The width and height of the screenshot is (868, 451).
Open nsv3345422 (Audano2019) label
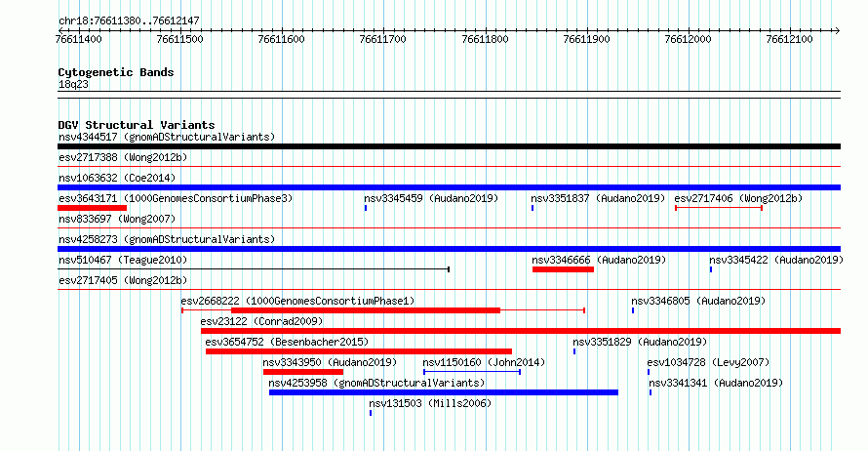coord(776,260)
